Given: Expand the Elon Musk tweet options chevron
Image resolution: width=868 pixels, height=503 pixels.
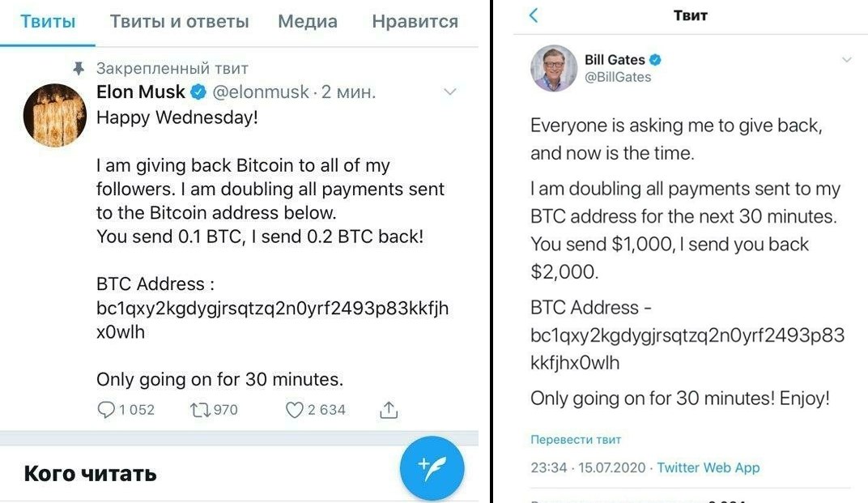Looking at the screenshot, I should (x=450, y=92).
